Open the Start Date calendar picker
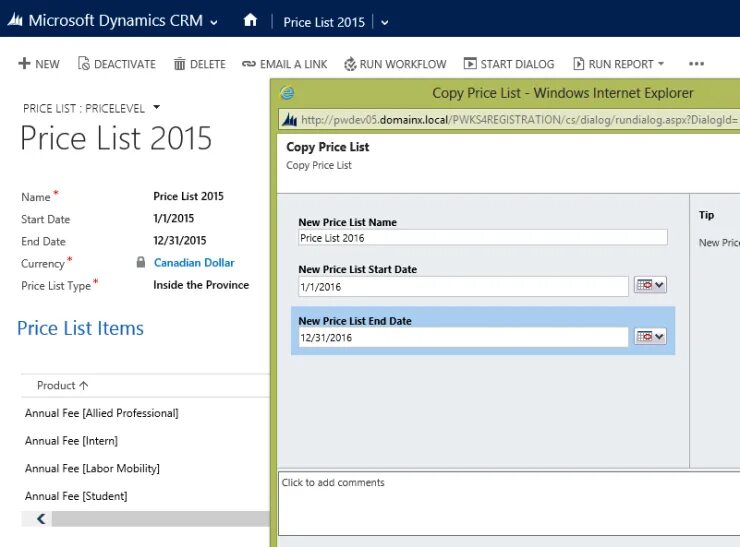This screenshot has height=547, width=740. point(650,285)
